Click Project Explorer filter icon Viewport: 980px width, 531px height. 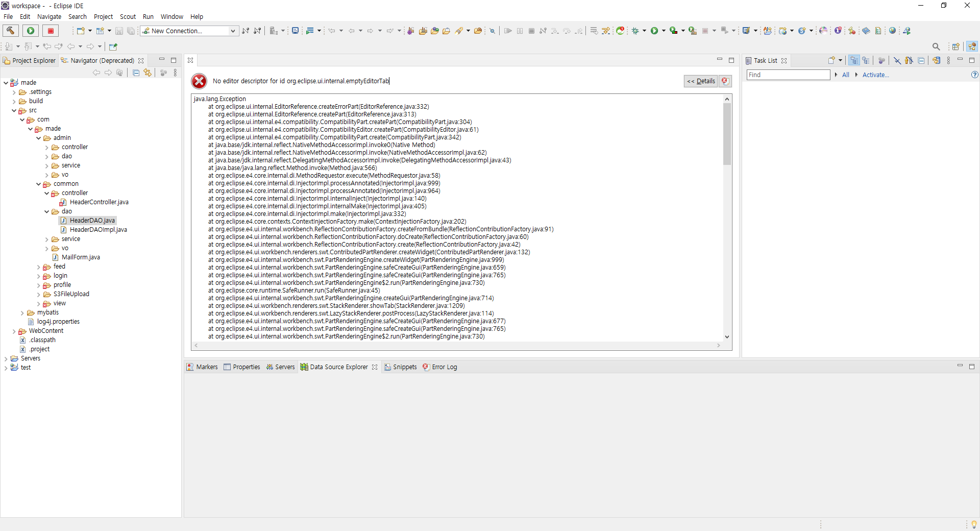tap(163, 73)
